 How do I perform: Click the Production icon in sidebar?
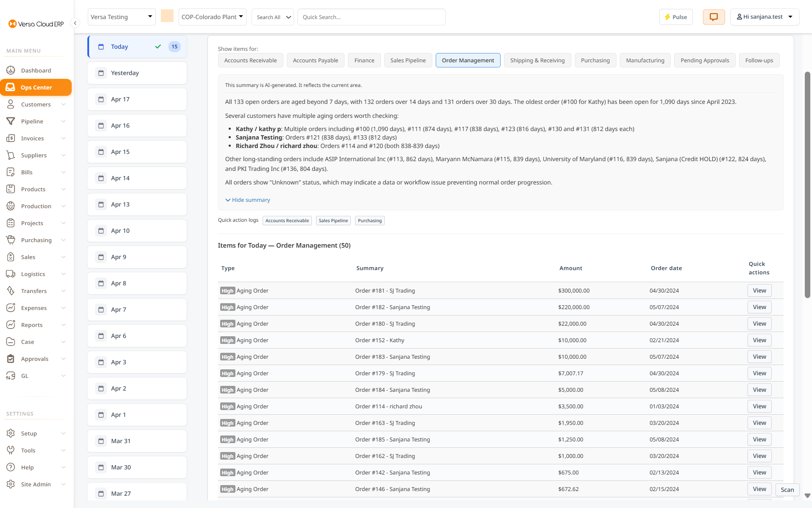point(11,206)
